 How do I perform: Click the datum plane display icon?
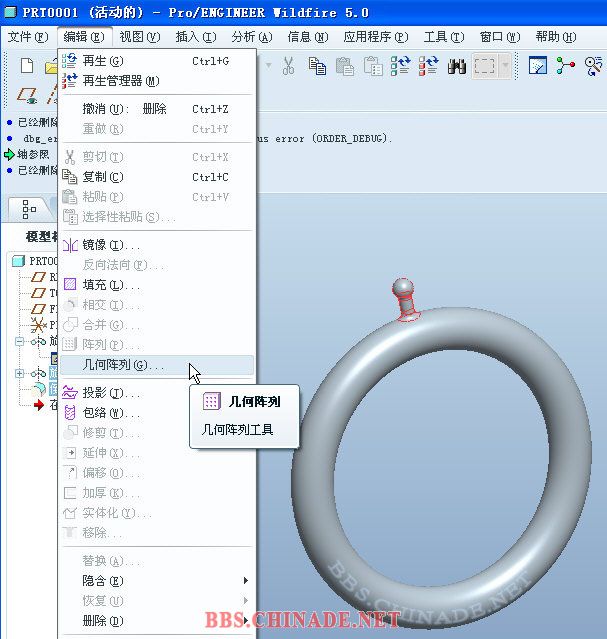click(x=27, y=96)
